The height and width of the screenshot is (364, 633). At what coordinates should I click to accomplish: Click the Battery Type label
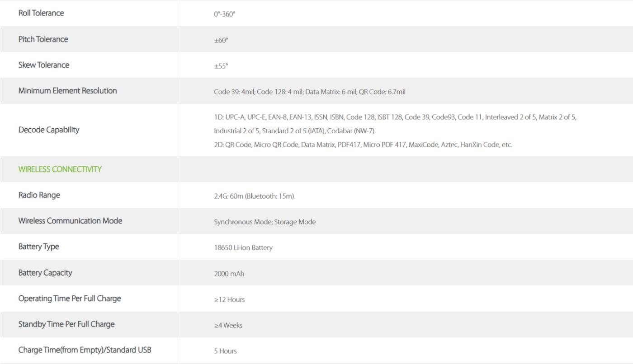click(39, 247)
